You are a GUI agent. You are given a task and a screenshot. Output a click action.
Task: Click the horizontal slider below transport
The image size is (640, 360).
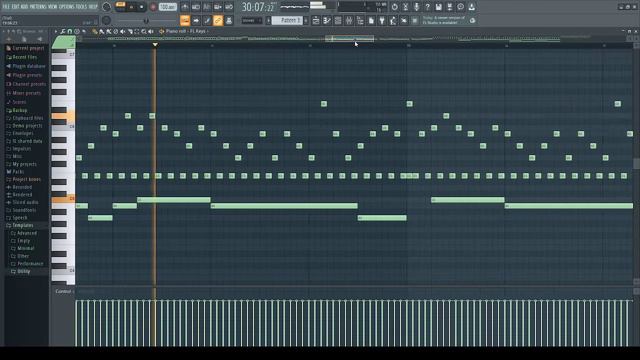[145, 20]
